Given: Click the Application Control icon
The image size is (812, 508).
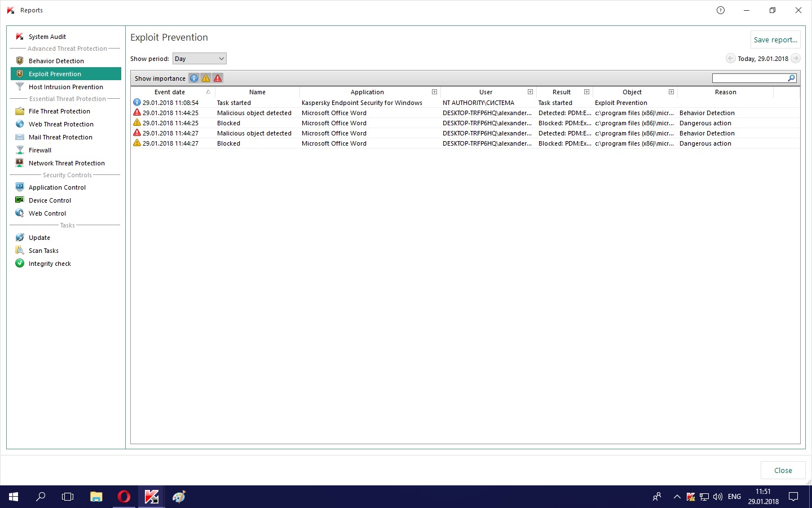Looking at the screenshot, I should point(20,187).
